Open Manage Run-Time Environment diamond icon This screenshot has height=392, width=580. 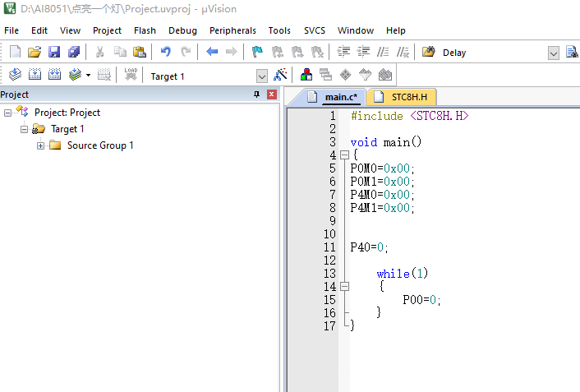345,75
